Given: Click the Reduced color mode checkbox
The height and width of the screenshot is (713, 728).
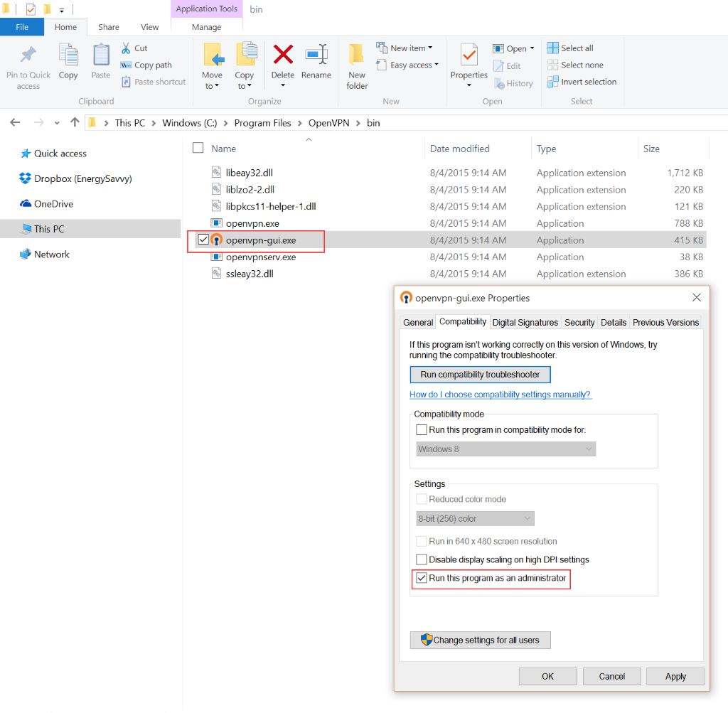Looking at the screenshot, I should click(421, 499).
